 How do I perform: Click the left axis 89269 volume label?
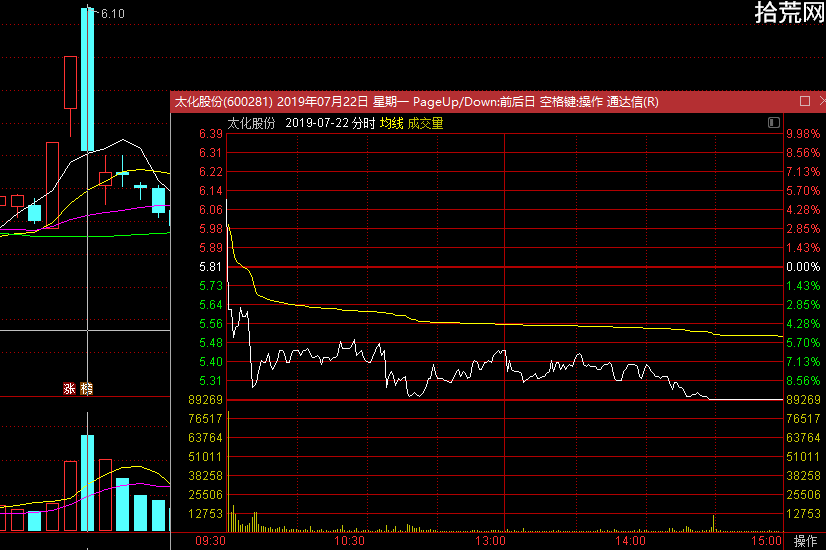click(205, 399)
